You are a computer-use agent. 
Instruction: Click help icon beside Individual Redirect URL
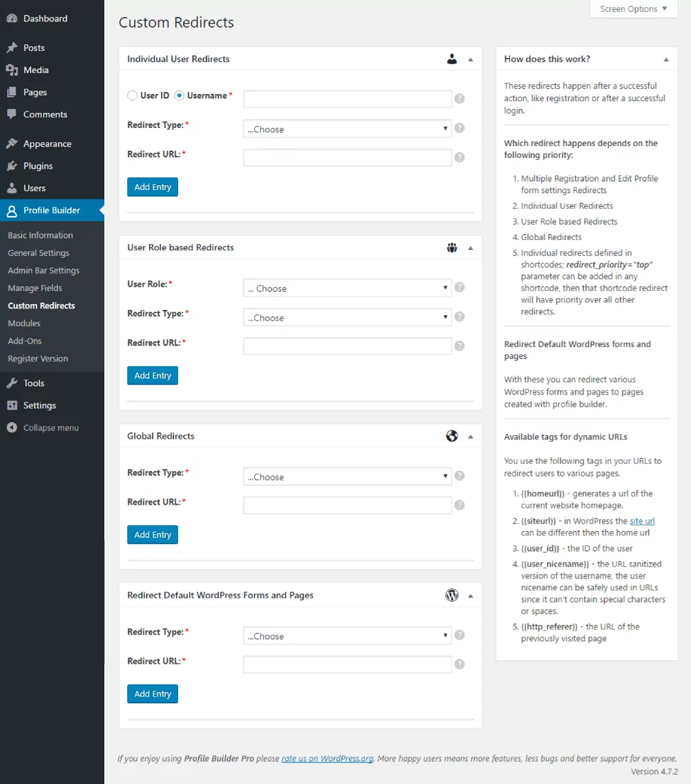click(x=460, y=157)
